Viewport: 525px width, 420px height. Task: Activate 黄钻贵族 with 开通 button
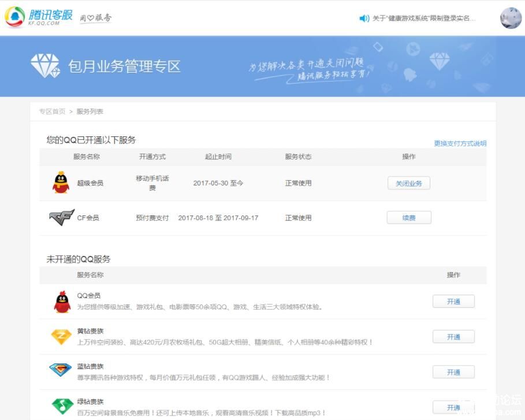pos(453,337)
